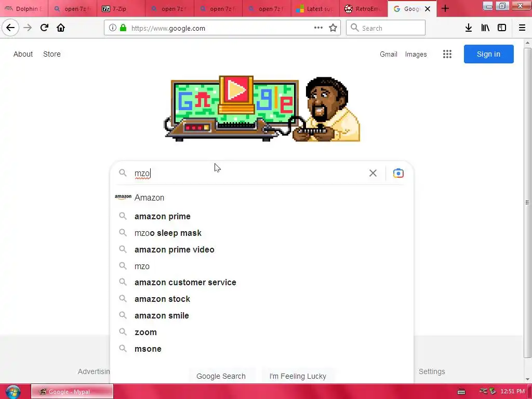Screen dimensions: 532x399
Task: Select the zoom suggestion
Action: (x=262, y=332)
